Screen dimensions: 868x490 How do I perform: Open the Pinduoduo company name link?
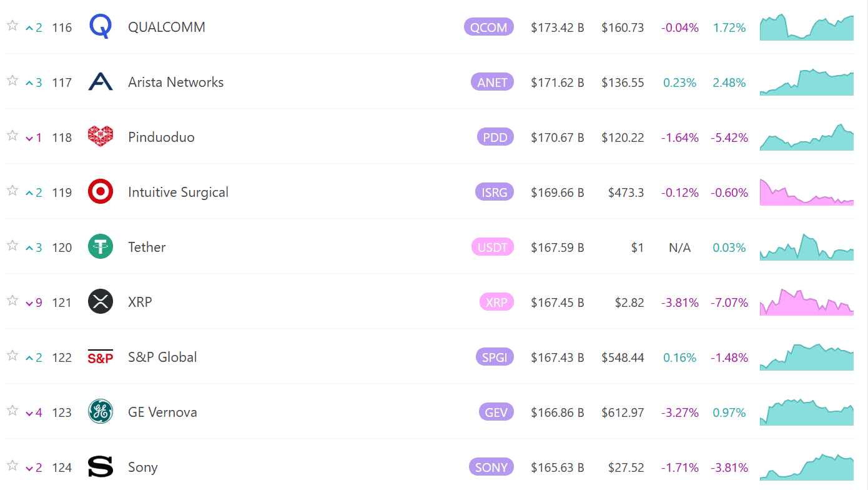point(161,137)
